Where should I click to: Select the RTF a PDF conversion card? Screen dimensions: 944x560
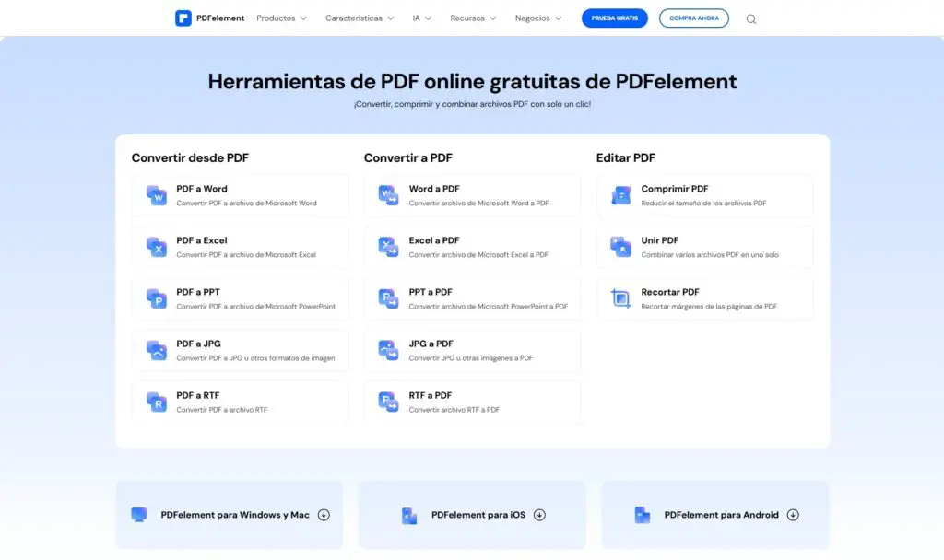coord(472,402)
